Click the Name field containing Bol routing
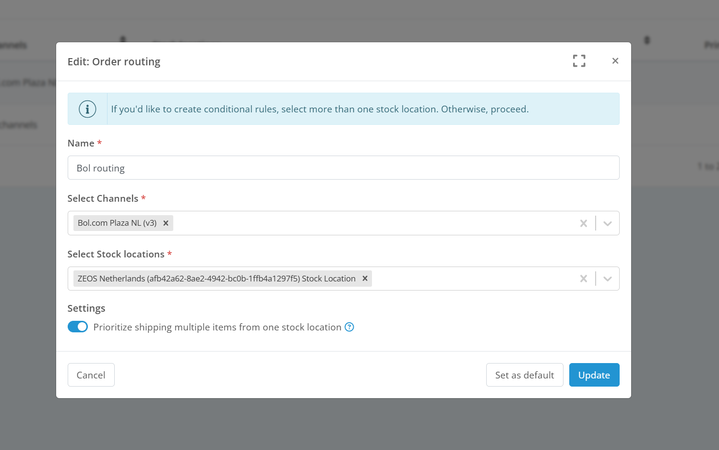The height and width of the screenshot is (450, 719). (343, 168)
